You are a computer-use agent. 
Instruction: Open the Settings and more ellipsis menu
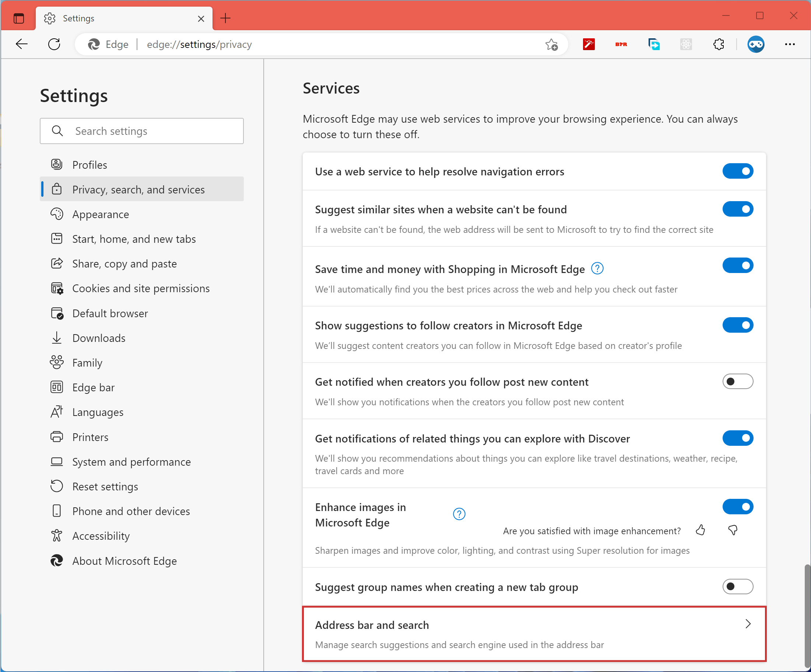click(x=790, y=45)
